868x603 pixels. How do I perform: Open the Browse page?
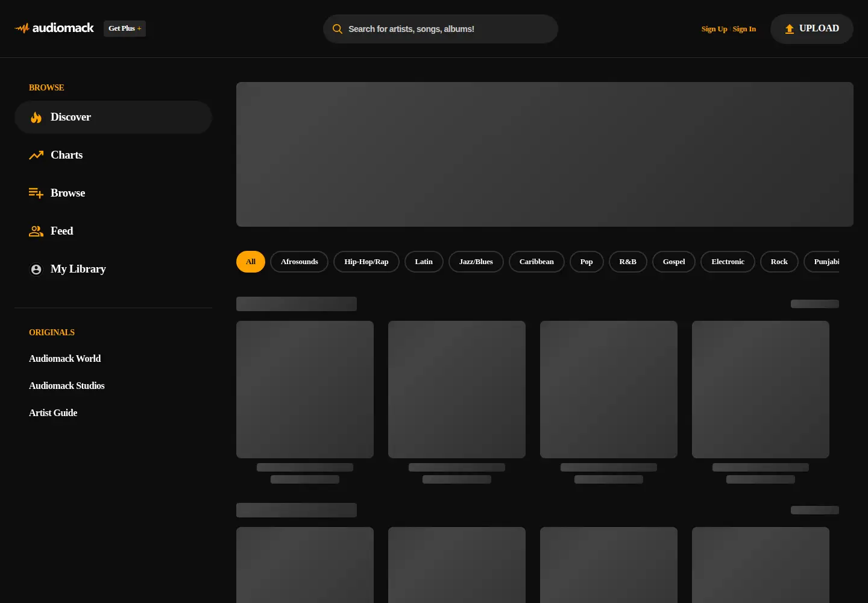[x=113, y=193]
